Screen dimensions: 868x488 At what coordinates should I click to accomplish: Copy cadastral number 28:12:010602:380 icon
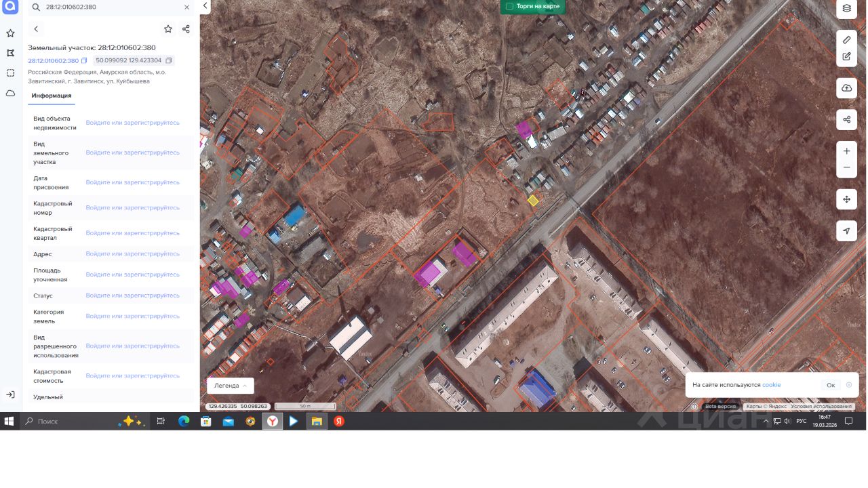tap(84, 60)
